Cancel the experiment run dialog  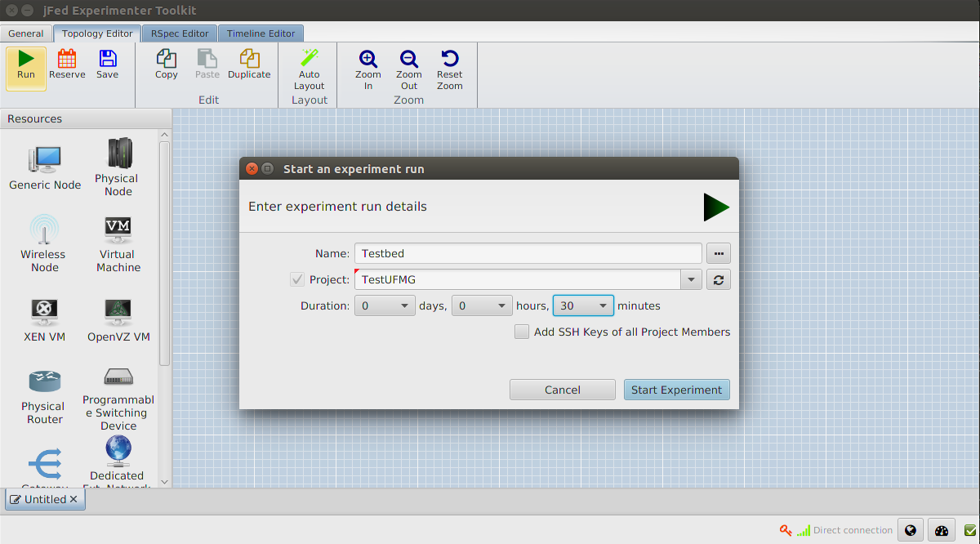563,390
